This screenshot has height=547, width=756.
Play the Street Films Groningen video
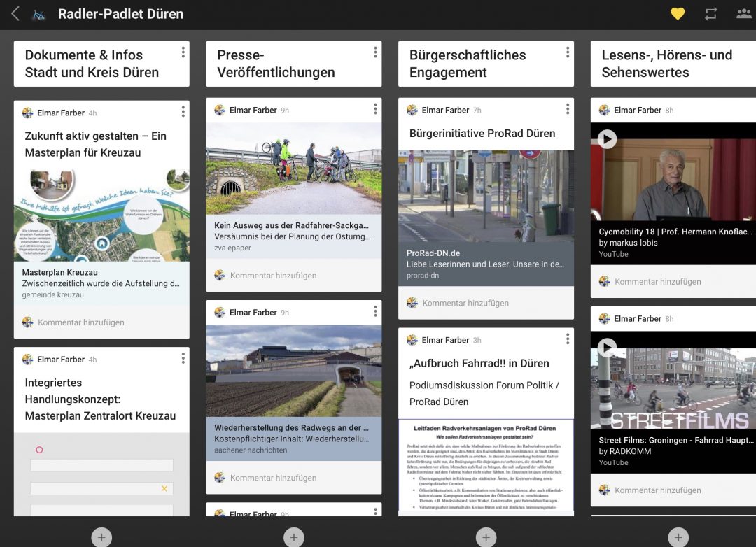(x=607, y=348)
